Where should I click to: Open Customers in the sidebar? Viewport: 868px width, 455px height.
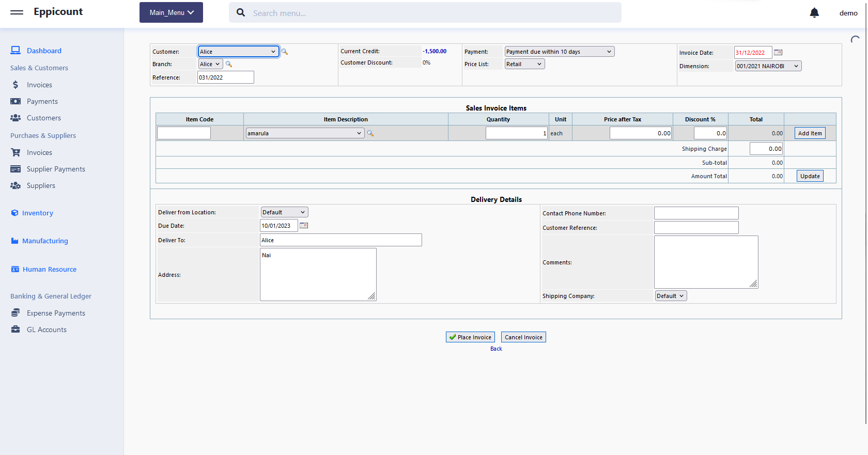pos(44,118)
